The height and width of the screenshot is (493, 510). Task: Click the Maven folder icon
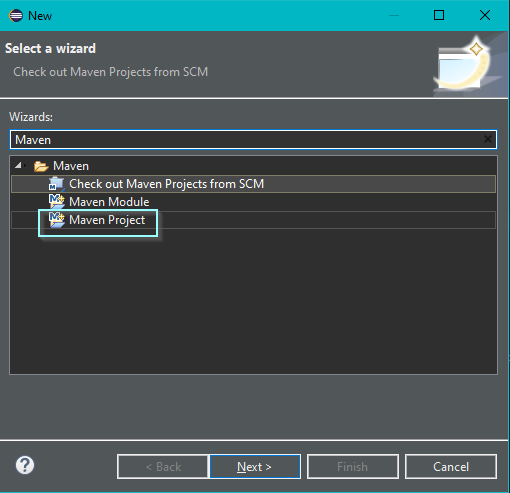click(x=41, y=166)
